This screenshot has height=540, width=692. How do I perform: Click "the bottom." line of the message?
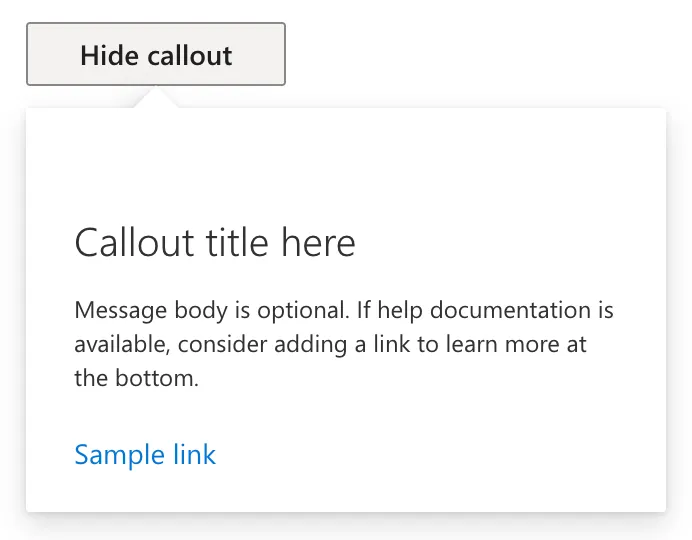pos(137,379)
